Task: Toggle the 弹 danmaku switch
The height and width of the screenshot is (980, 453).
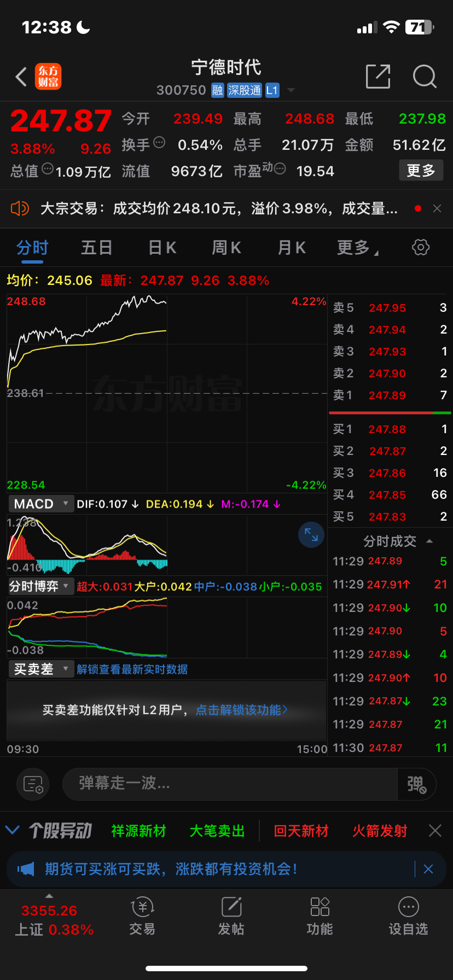Action: [416, 784]
